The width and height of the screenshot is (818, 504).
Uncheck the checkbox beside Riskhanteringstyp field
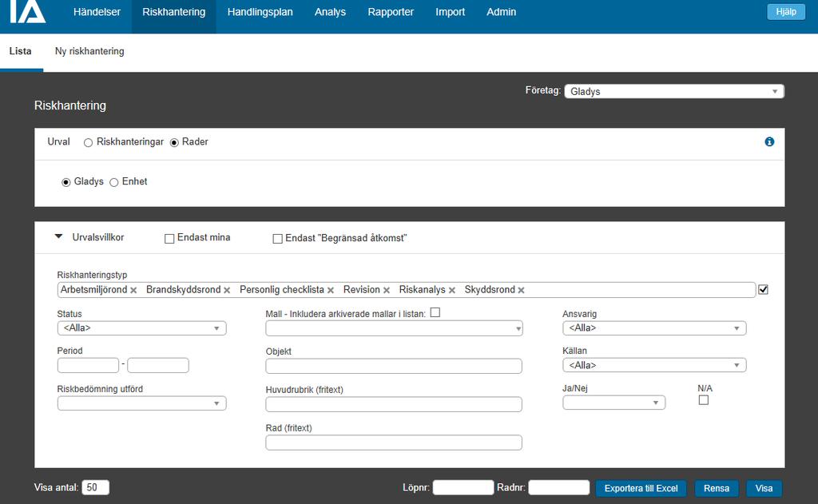[763, 290]
